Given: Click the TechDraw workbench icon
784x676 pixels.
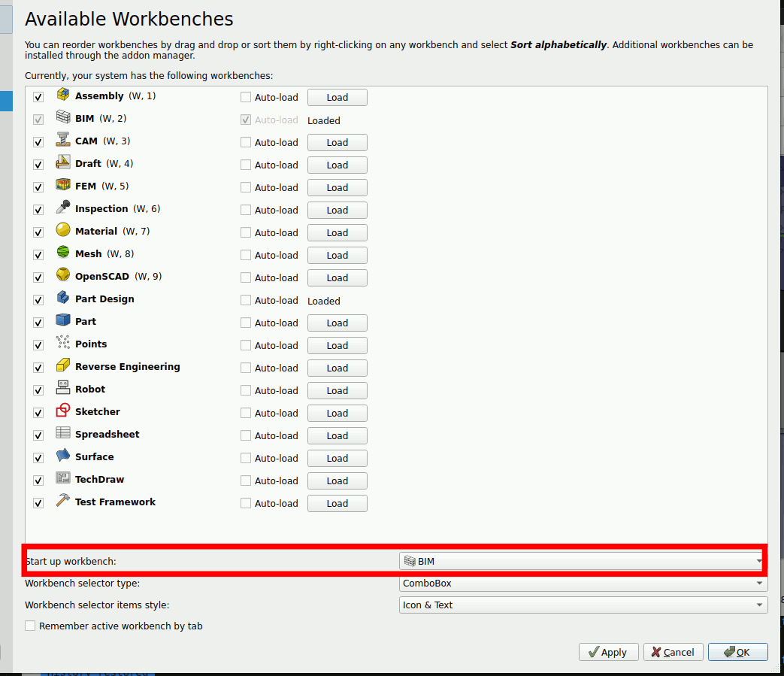Looking at the screenshot, I should [63, 480].
